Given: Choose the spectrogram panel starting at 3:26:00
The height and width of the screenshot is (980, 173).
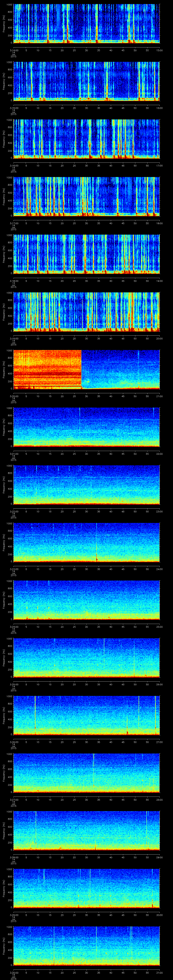Looking at the screenshot, I should tap(87, 715).
